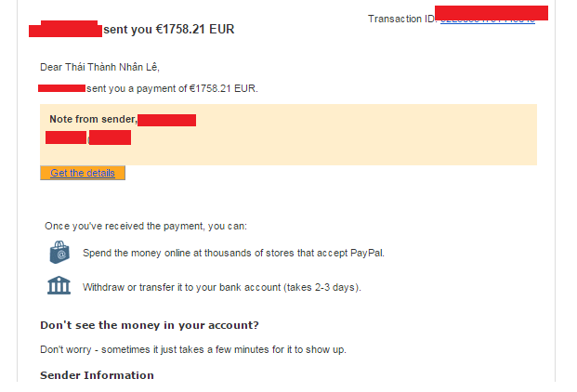Click the Sender Information heading
The height and width of the screenshot is (392, 577).
pyautogui.click(x=97, y=375)
